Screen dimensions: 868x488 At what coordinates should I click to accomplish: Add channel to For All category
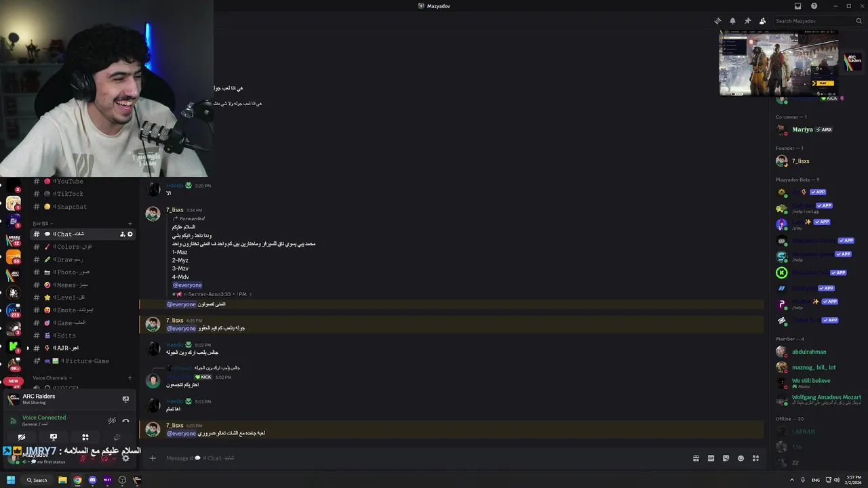[130, 223]
